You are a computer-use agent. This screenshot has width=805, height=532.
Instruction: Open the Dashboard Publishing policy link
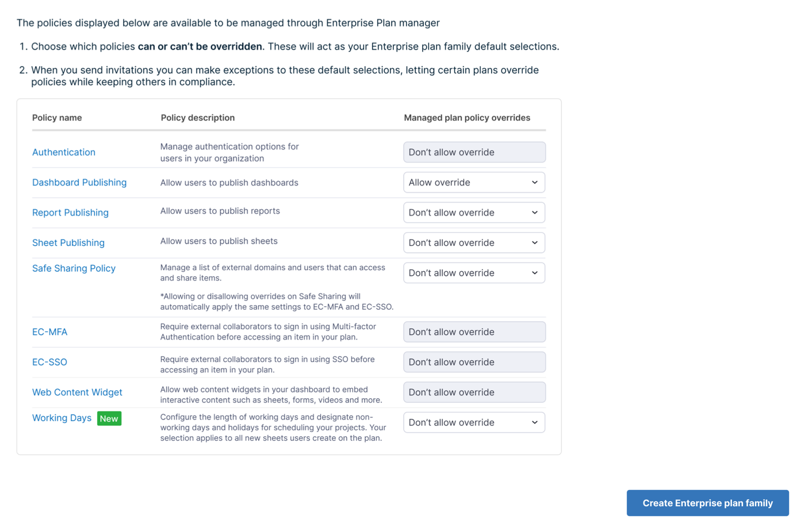coord(79,182)
